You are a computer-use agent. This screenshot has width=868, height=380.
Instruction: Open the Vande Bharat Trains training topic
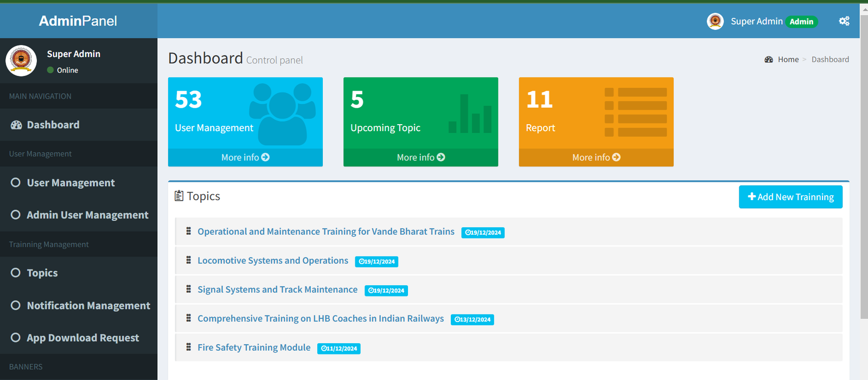coord(325,231)
